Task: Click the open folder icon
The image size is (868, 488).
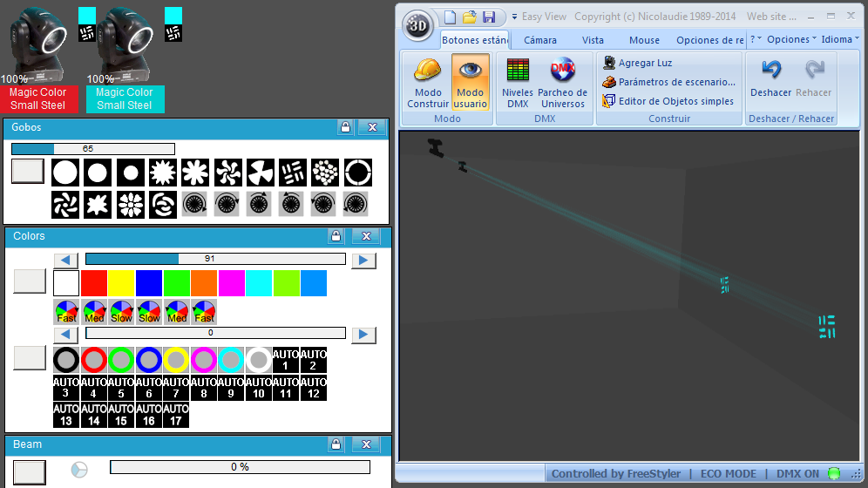Action: [x=470, y=17]
